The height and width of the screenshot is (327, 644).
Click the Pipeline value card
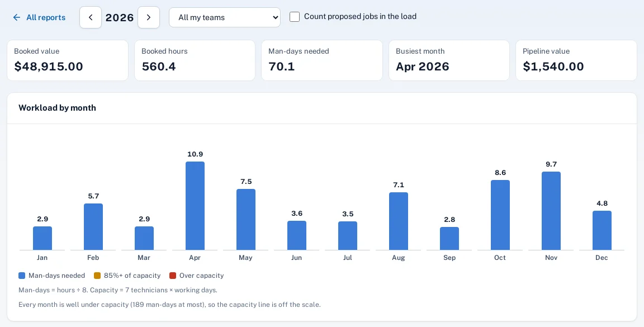pyautogui.click(x=576, y=60)
